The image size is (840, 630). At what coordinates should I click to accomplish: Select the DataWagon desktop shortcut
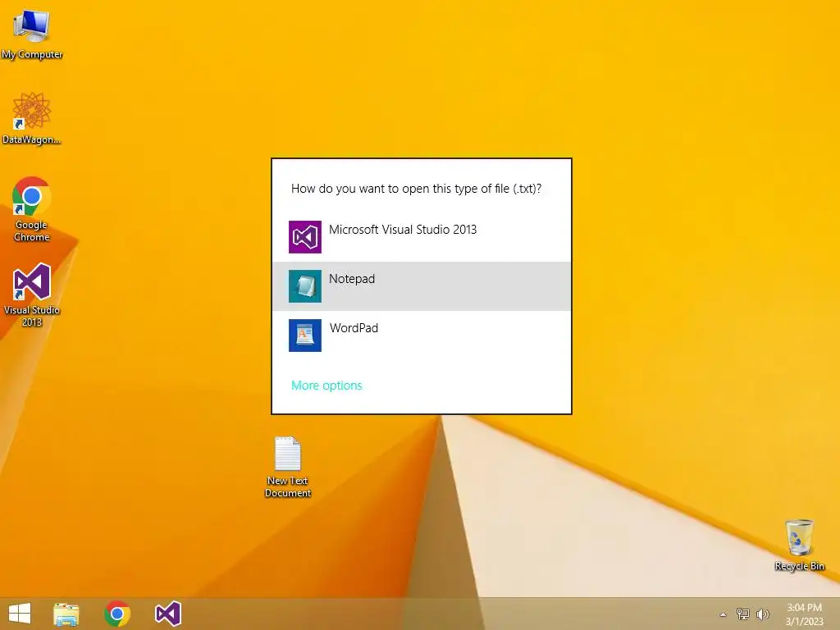pyautogui.click(x=32, y=118)
